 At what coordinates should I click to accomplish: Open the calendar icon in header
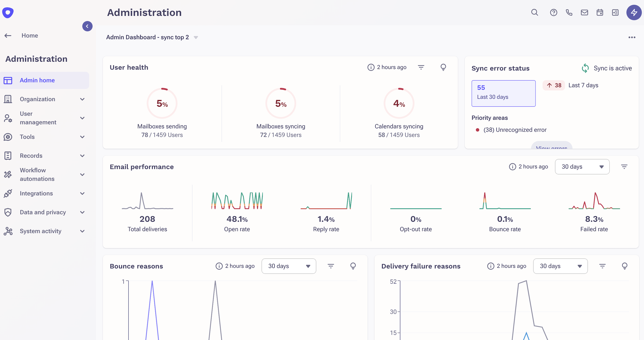click(600, 12)
